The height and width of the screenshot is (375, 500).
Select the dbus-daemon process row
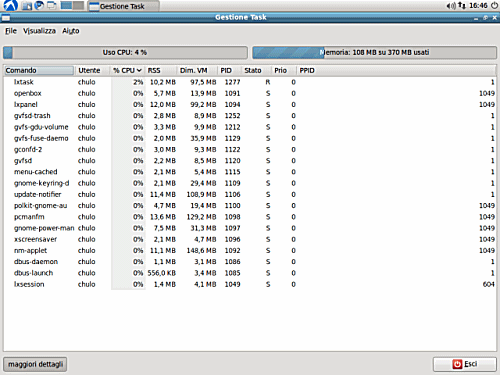coord(250,262)
